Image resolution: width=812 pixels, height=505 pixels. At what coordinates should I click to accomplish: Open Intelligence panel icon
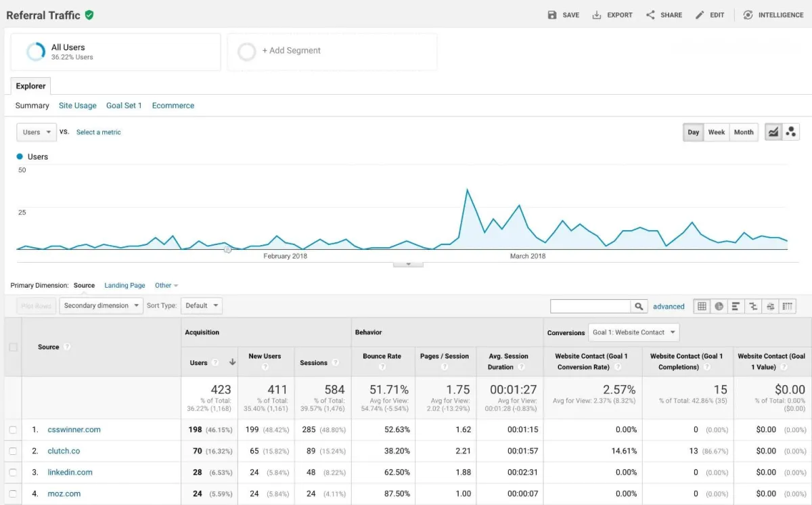tap(748, 15)
